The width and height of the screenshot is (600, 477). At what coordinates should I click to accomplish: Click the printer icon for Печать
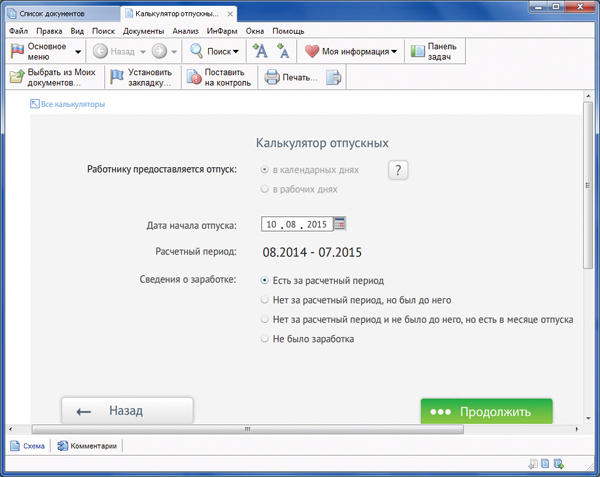click(271, 78)
